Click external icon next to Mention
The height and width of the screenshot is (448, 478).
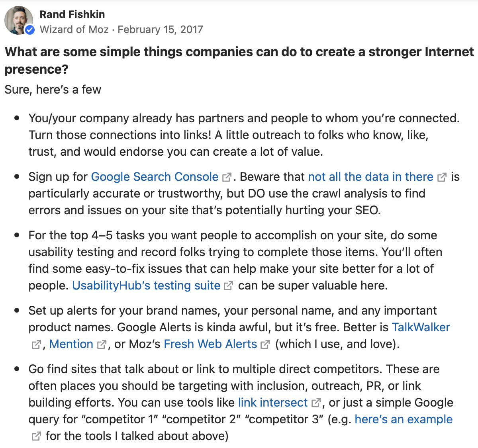(102, 344)
